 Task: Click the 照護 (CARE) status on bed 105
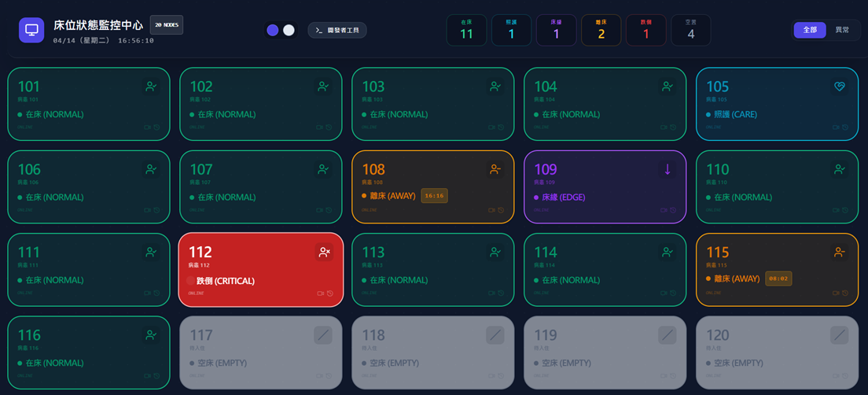pos(731,115)
